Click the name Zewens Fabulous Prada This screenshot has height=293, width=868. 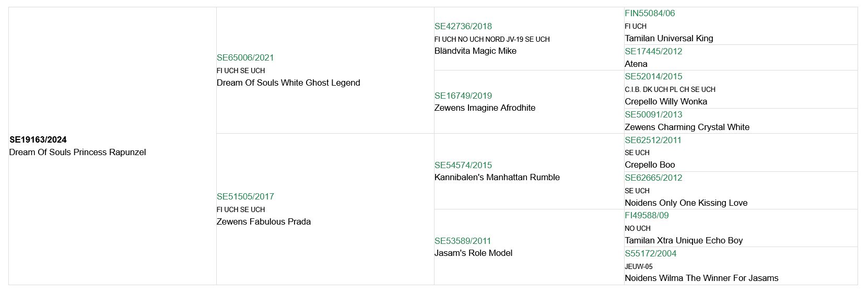263,222
